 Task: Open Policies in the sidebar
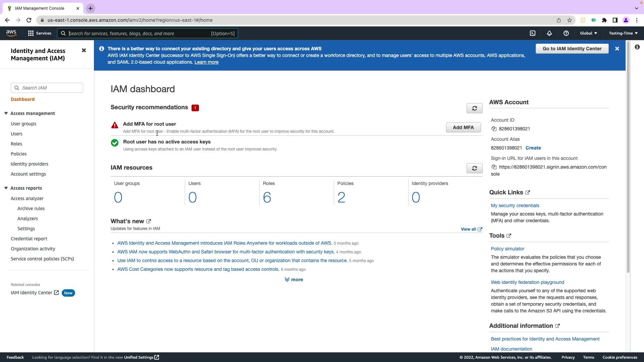[19, 154]
